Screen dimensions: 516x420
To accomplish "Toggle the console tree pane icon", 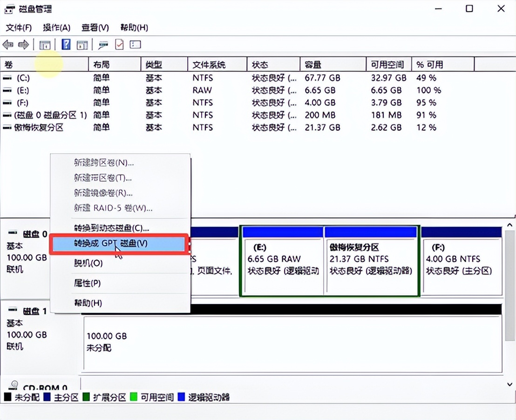I will tap(44, 44).
